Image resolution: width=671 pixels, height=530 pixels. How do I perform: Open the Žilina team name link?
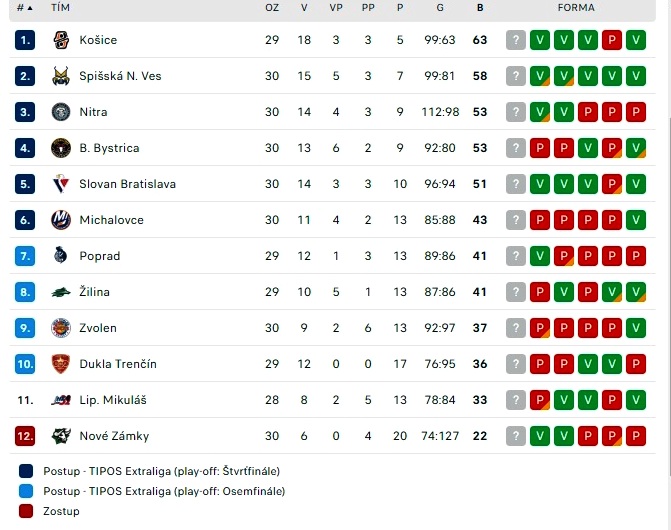[x=95, y=292]
